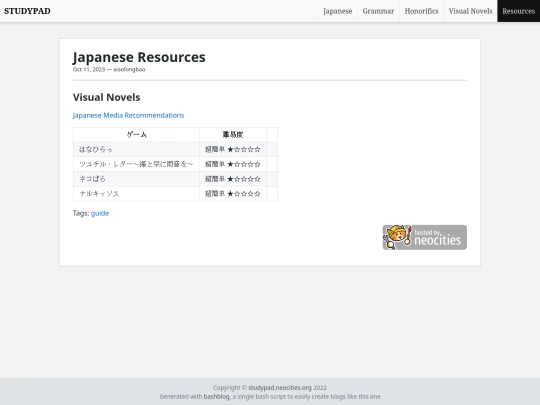This screenshot has height=405, width=540.
Task: Click the star rating in ナルキッソス row
Action: point(244,194)
